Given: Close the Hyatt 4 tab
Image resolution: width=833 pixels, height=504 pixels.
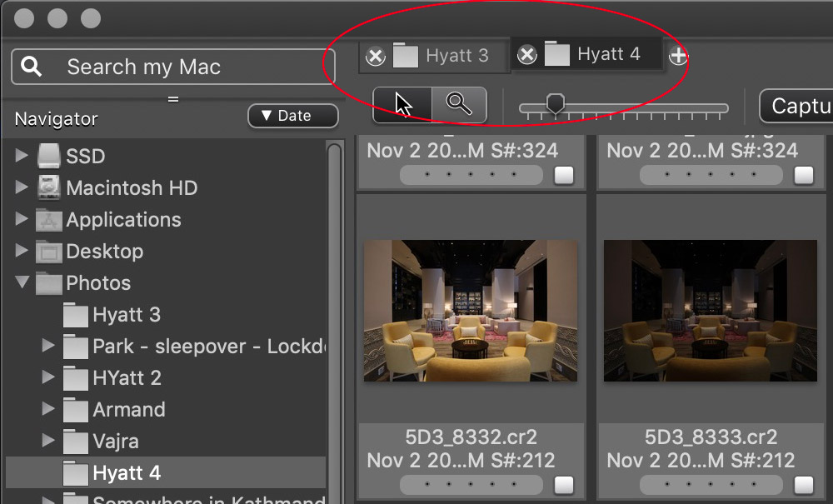Looking at the screenshot, I should tap(526, 55).
